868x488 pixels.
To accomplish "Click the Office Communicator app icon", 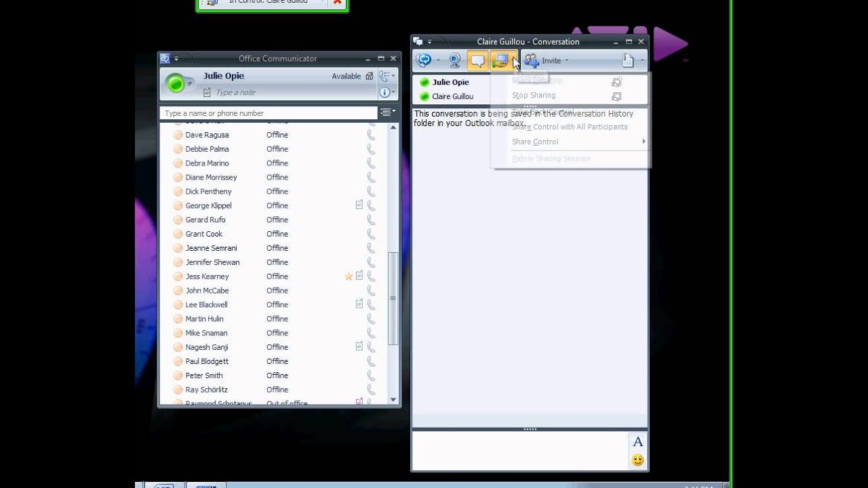I will (x=165, y=58).
